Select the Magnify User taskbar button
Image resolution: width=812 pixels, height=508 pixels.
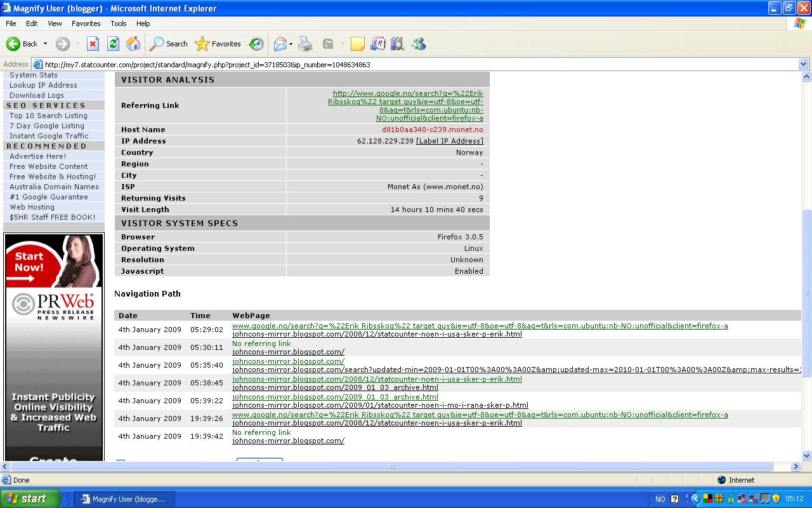coord(124,499)
